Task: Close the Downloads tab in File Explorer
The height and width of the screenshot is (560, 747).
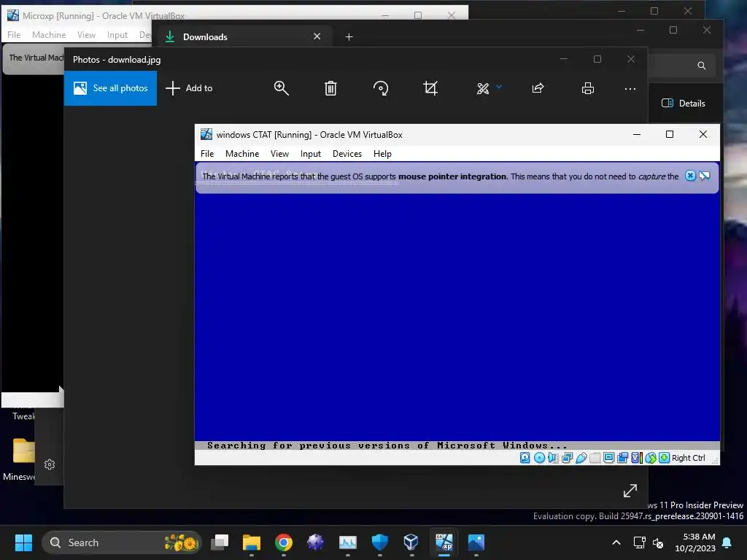Action: point(317,36)
